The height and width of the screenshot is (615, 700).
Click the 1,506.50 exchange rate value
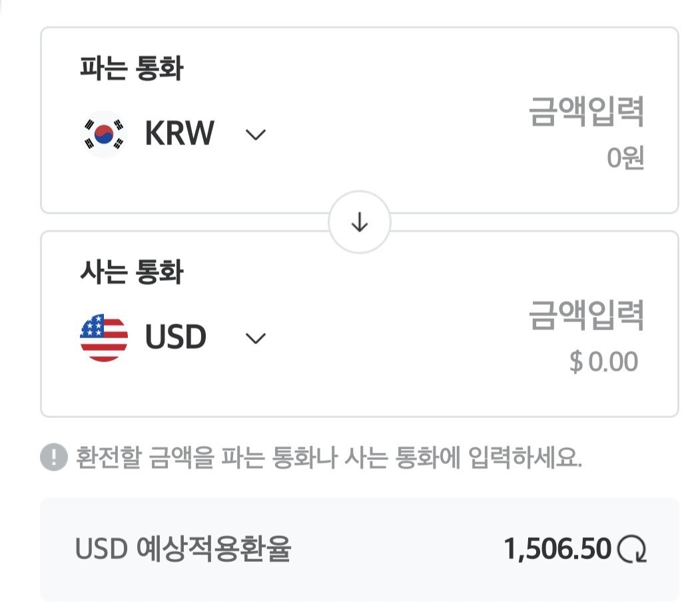click(557, 549)
